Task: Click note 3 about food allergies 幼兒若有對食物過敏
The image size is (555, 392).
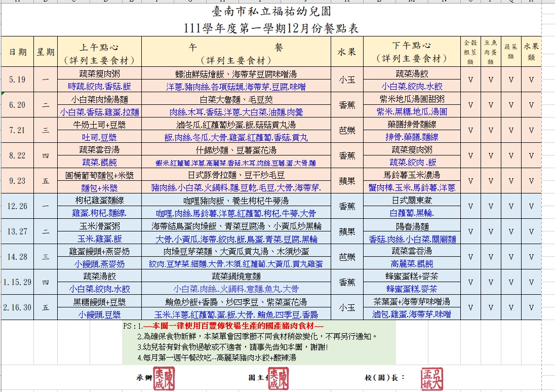Action: pyautogui.click(x=232, y=347)
